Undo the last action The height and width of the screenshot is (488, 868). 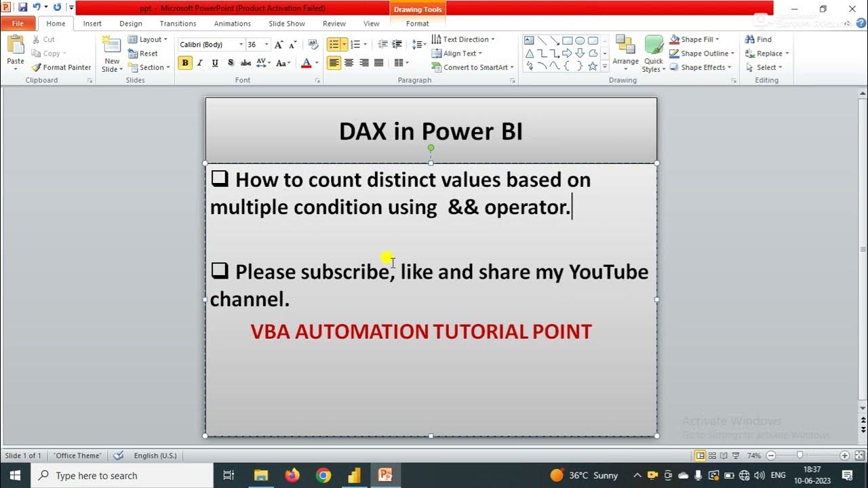37,7
